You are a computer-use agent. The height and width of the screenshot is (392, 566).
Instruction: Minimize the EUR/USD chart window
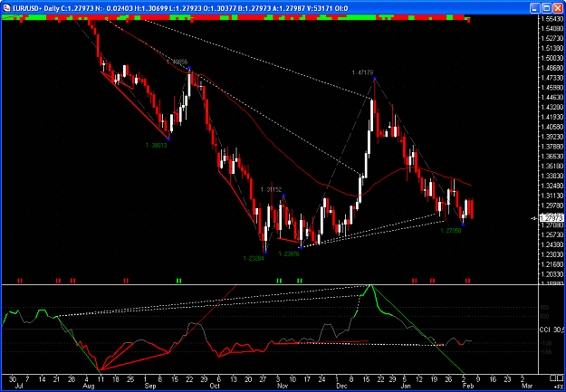(x=535, y=7)
